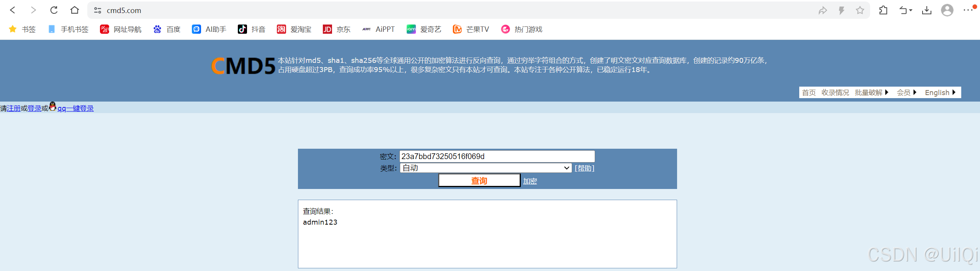Screen dimensions: 980x271
Task: Open the browser three-dot menu
Action: [x=968, y=10]
